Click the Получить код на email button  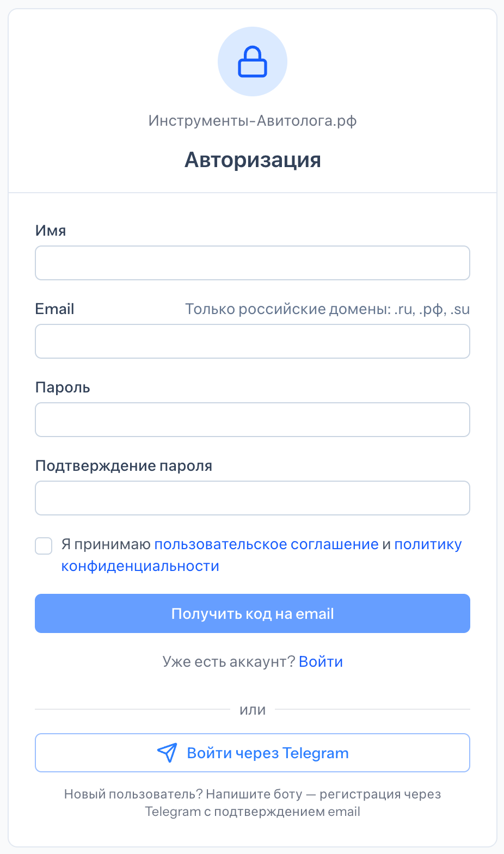253,613
